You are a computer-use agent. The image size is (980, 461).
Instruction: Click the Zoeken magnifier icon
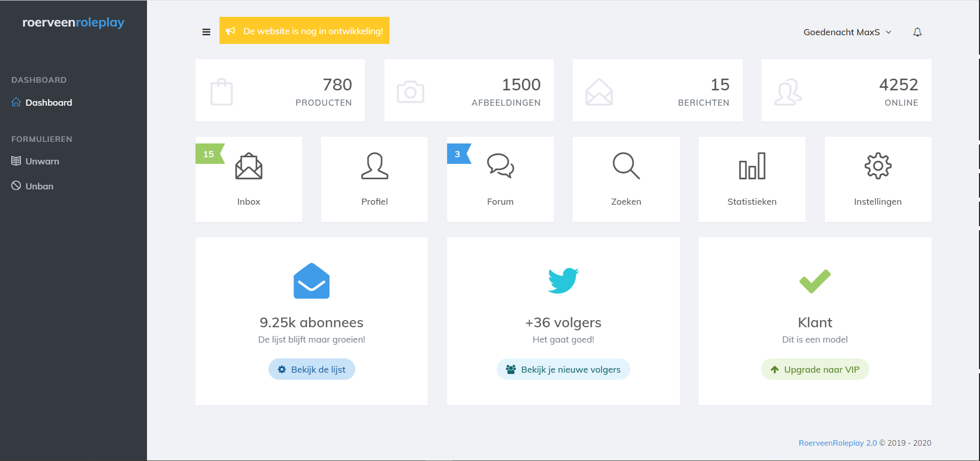tap(626, 166)
